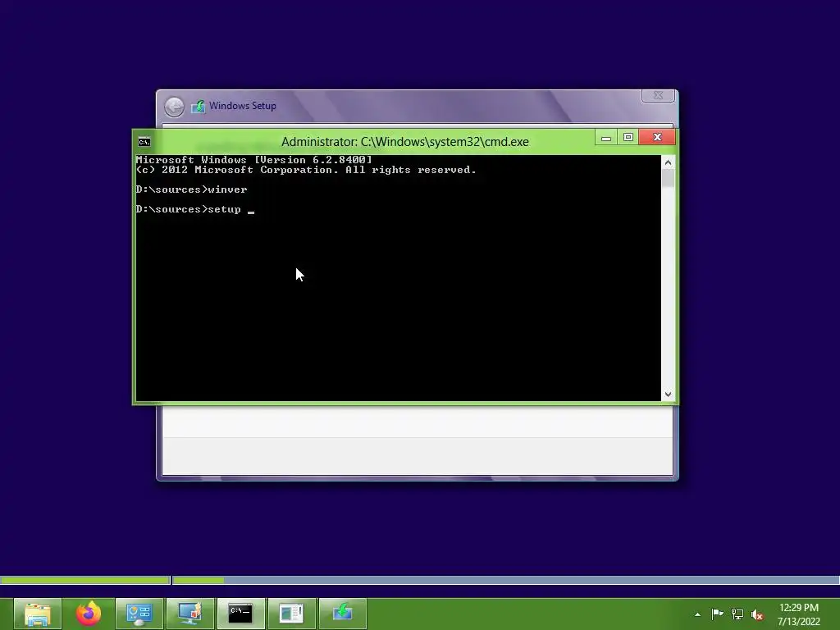Open Action Center flag icon
The image size is (840, 630).
(x=717, y=614)
